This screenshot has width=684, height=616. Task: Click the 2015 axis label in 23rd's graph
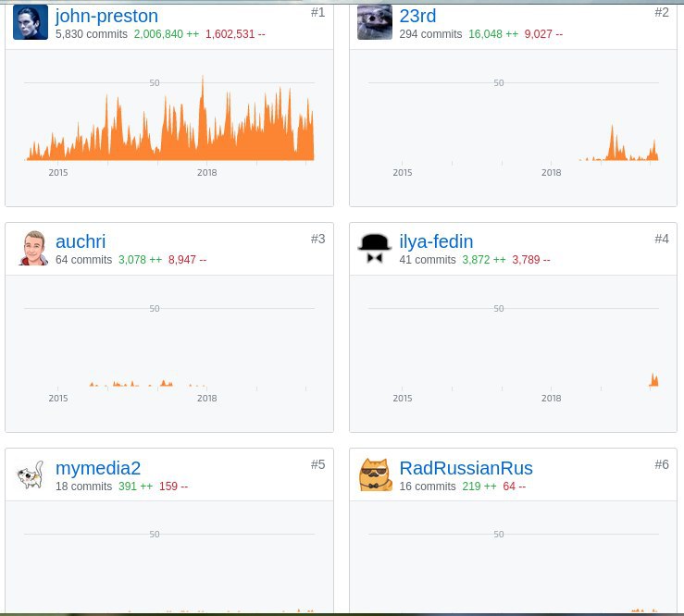(403, 173)
